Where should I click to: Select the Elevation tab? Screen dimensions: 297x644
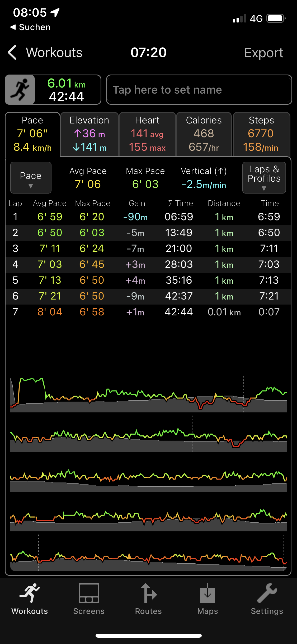coord(89,134)
